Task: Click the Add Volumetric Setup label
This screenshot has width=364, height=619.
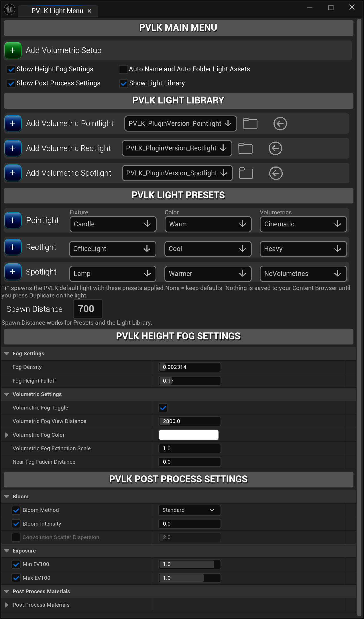Action: tap(64, 50)
